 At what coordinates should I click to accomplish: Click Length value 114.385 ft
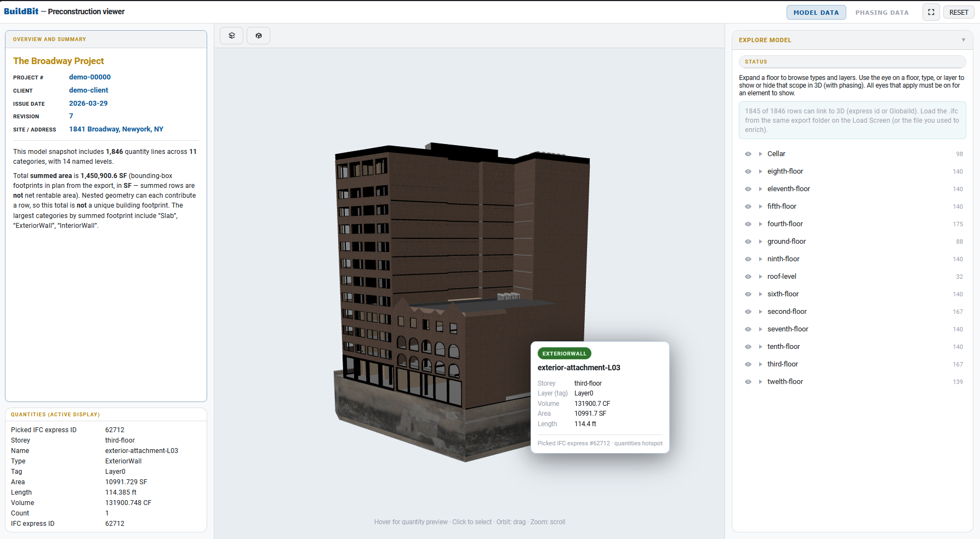coord(121,492)
